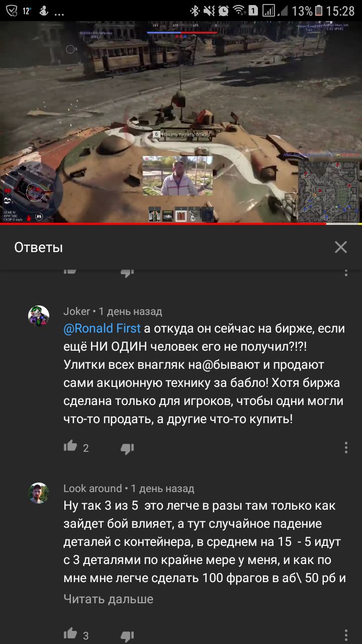Like Look around's comment
Image resolution: width=362 pixels, height=644 pixels.
[x=70, y=634]
